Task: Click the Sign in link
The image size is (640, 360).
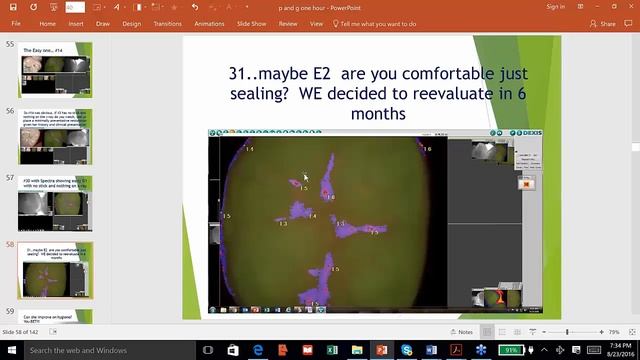Action: [556, 7]
